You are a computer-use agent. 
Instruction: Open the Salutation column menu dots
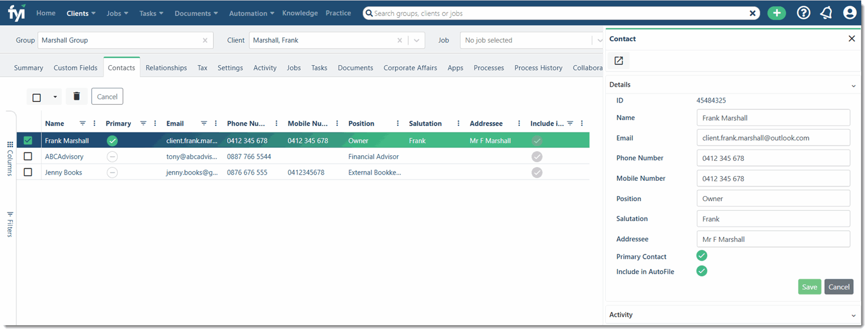pyautogui.click(x=459, y=124)
